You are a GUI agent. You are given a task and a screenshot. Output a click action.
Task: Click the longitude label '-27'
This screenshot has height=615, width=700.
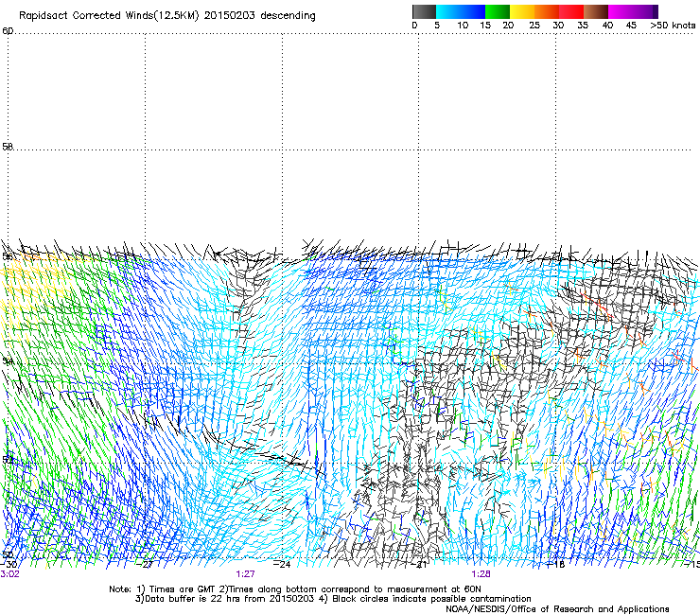coord(146,565)
